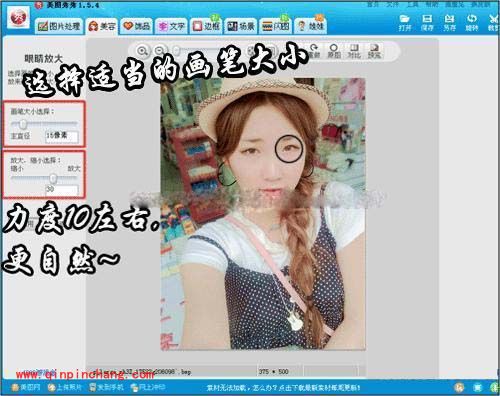Open the 闪图 tab

click(275, 26)
